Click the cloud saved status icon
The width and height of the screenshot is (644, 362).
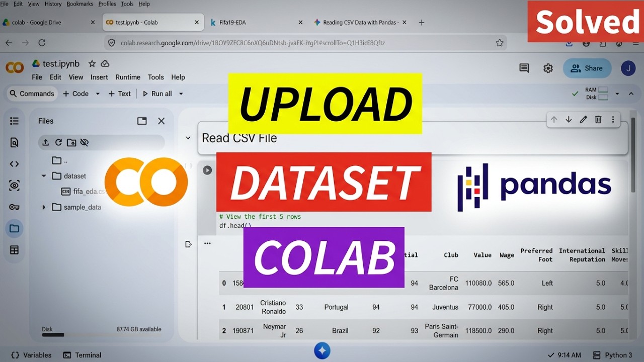point(105,64)
